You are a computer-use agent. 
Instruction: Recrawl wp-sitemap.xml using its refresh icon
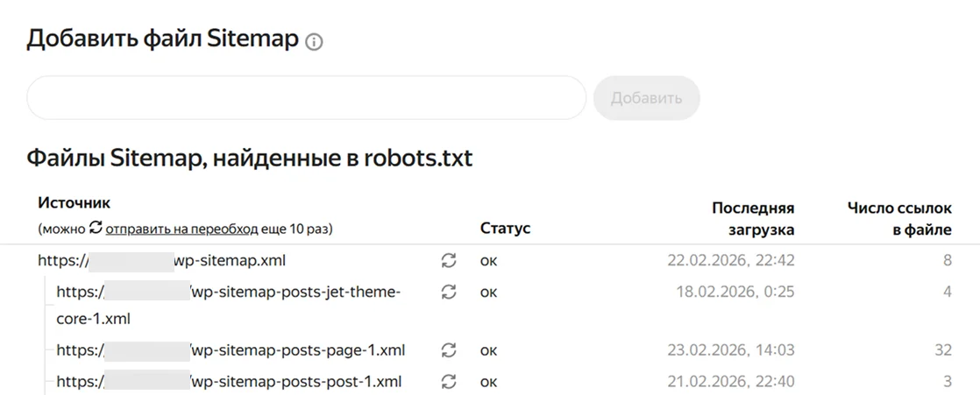pyautogui.click(x=449, y=260)
